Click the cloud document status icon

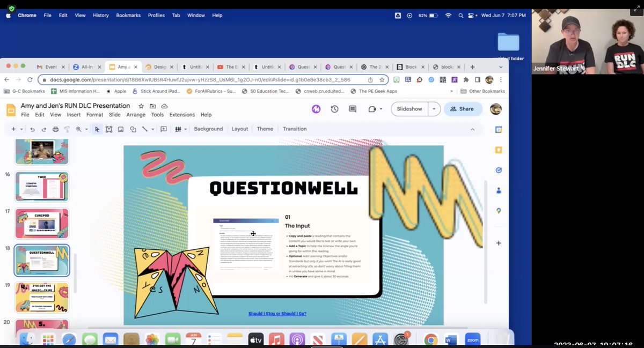(x=164, y=106)
